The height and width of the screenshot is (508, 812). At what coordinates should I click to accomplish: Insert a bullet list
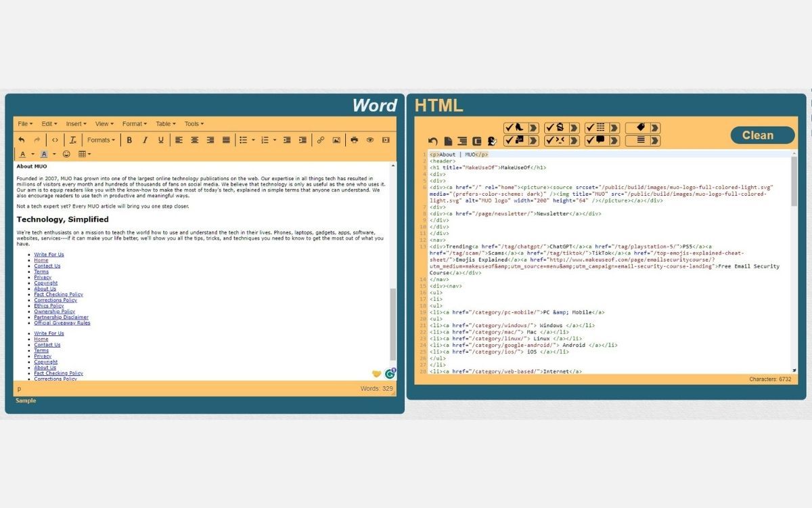click(244, 140)
